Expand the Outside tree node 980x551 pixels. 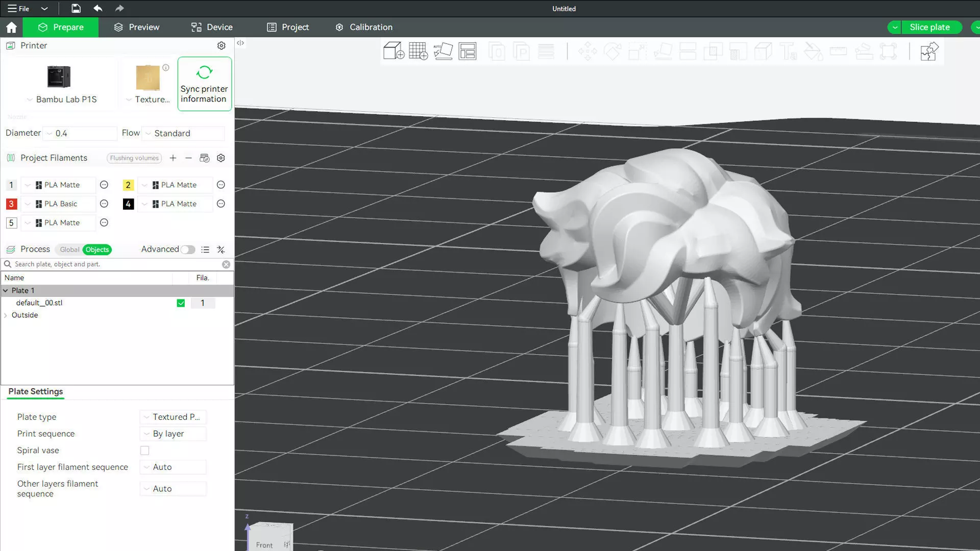[x=6, y=315]
